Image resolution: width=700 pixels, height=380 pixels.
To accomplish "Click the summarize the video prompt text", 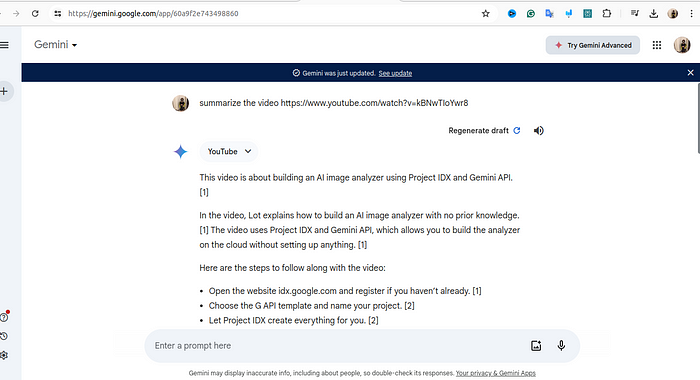I will (x=333, y=103).
